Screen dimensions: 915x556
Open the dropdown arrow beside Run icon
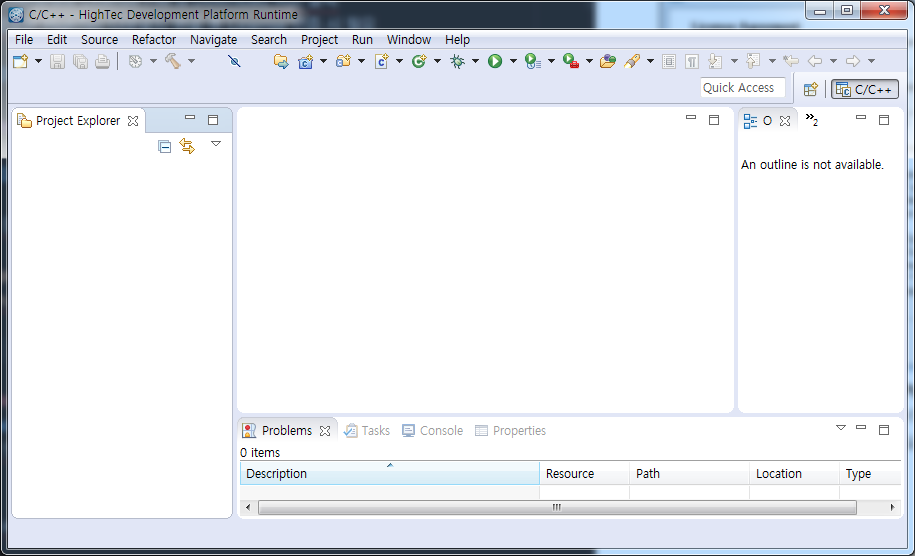514,61
